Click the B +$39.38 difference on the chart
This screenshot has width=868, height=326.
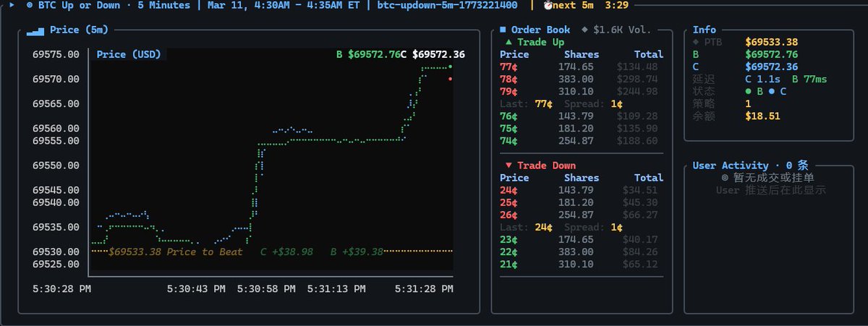357,252
